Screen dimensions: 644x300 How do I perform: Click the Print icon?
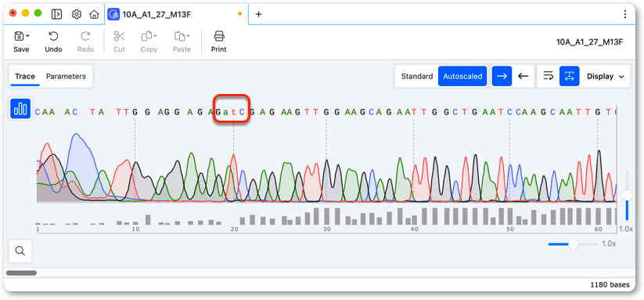click(x=218, y=37)
